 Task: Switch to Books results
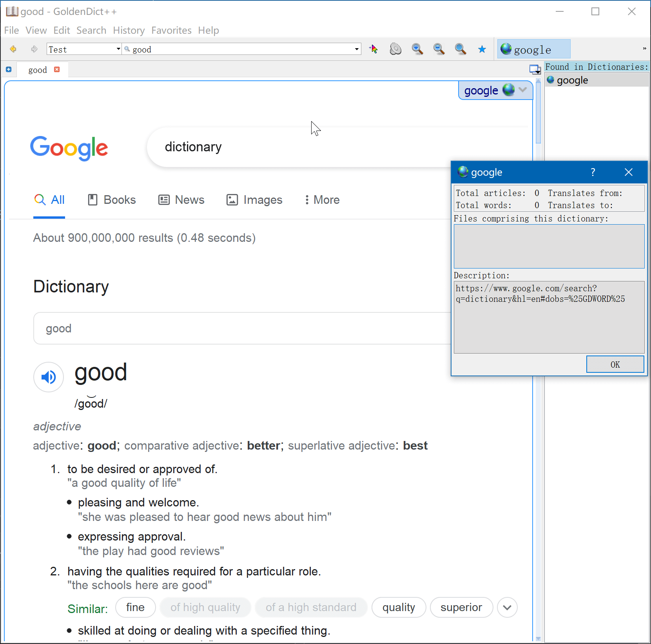pyautogui.click(x=111, y=200)
